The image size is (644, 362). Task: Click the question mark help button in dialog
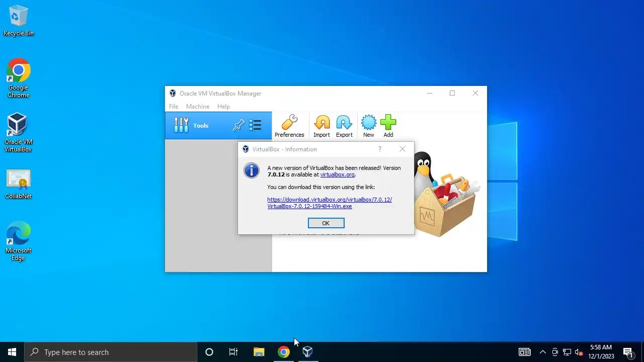click(x=380, y=149)
